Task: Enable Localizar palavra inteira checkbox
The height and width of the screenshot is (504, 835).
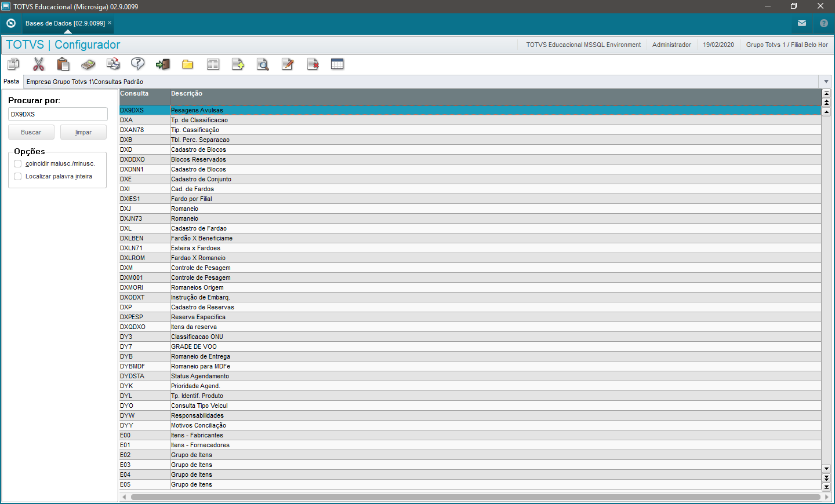Action: [x=18, y=177]
